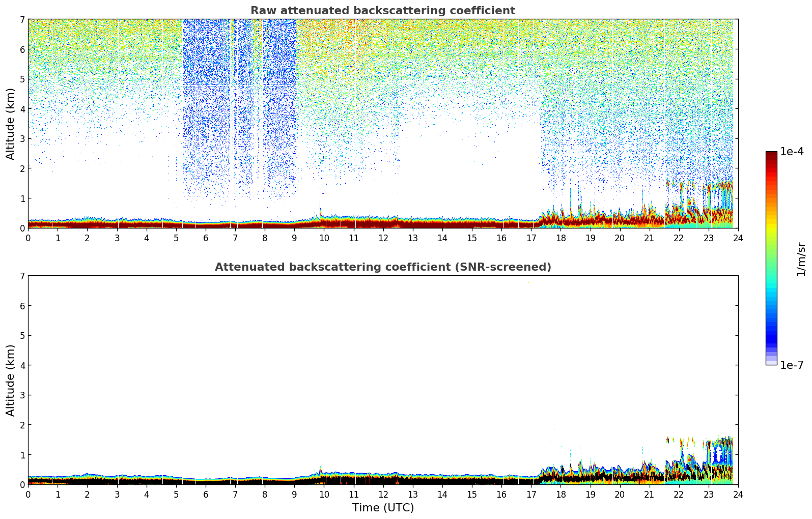
Task: Select the "1e-4" colorbar maximum label
Action: click(x=792, y=152)
